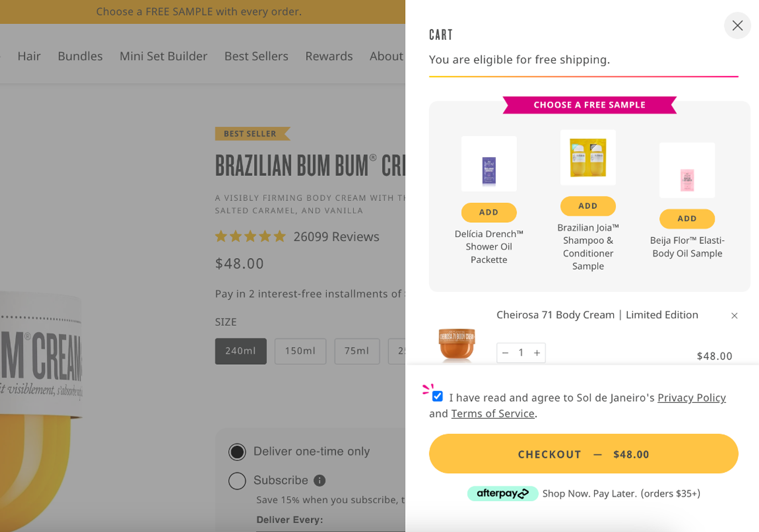Screen dimensions: 759x532
Task: Open the Terms of Service link
Action: [492, 413]
